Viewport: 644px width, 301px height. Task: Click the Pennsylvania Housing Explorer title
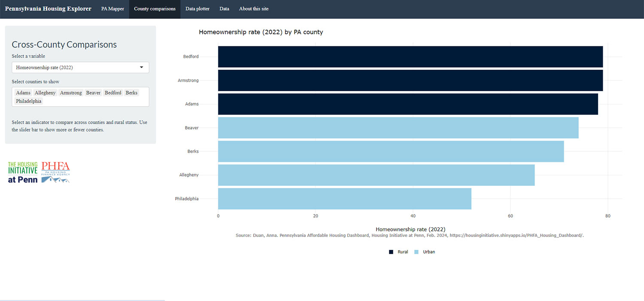48,9
